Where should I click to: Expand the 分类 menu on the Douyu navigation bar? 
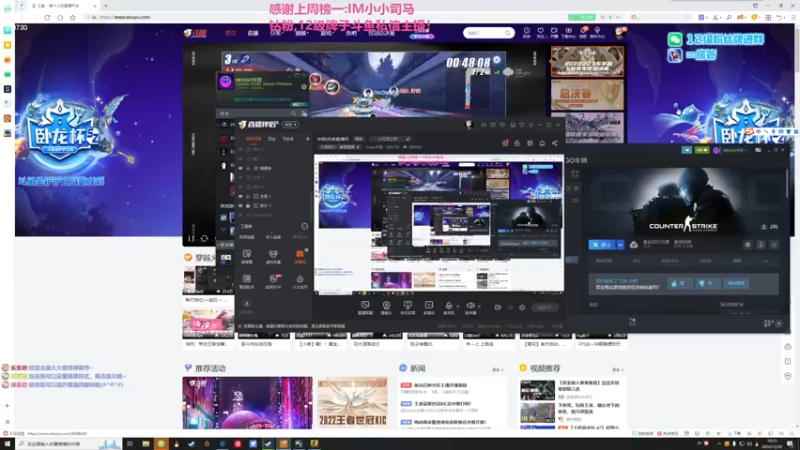pos(276,33)
